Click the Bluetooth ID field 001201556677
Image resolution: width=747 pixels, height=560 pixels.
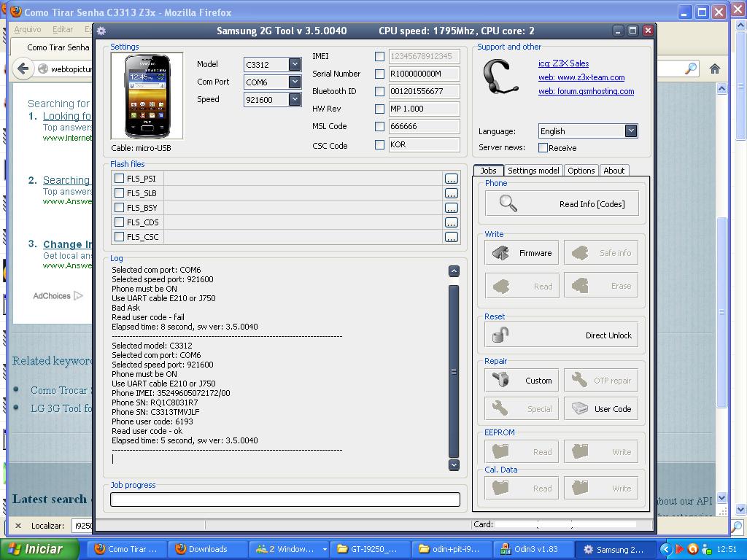[424, 91]
